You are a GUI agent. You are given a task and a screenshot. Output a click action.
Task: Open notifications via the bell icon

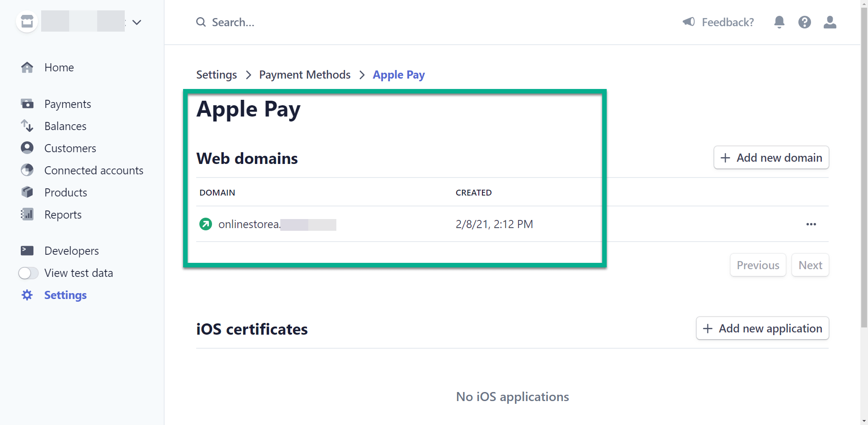(779, 22)
